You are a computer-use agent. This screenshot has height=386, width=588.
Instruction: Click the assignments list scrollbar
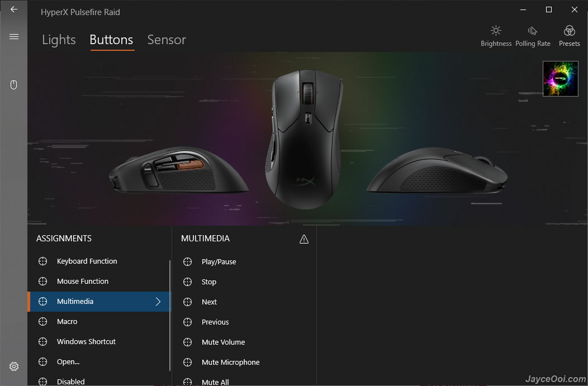(170, 316)
